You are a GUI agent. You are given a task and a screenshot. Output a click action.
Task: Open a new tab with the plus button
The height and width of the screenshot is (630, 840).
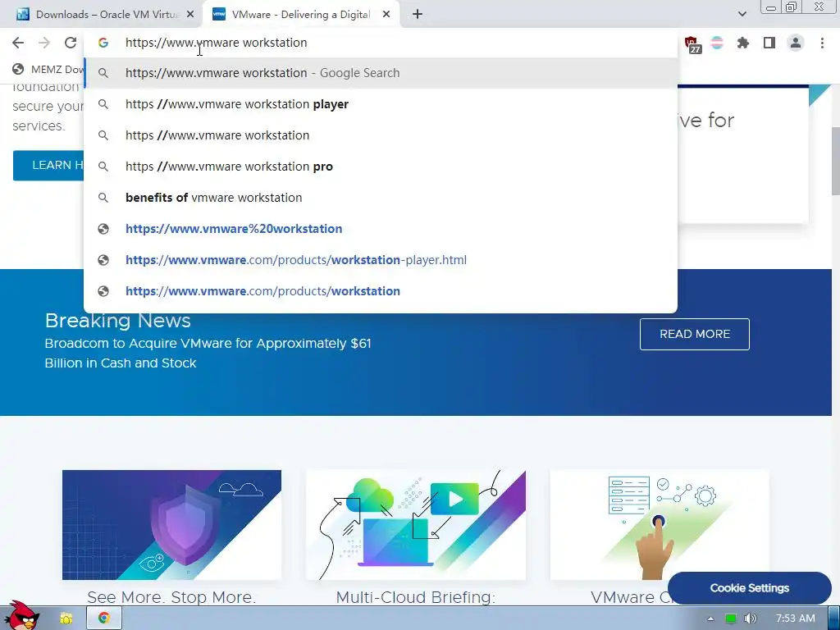pos(418,15)
